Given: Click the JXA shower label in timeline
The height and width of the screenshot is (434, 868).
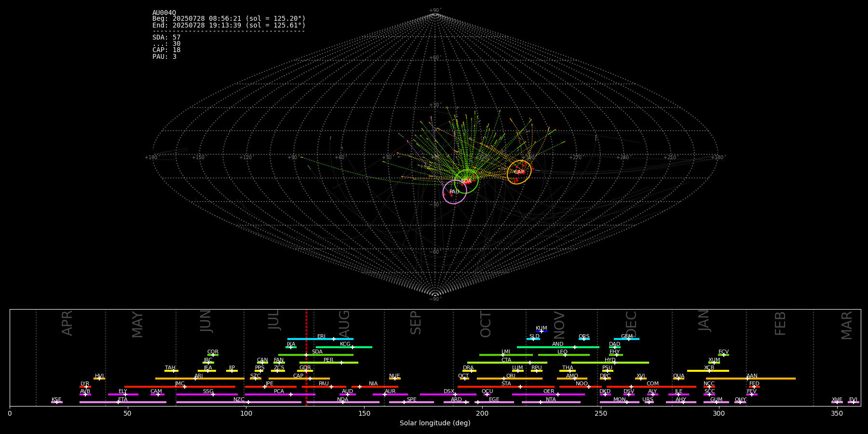Looking at the screenshot, I should pos(291,344).
